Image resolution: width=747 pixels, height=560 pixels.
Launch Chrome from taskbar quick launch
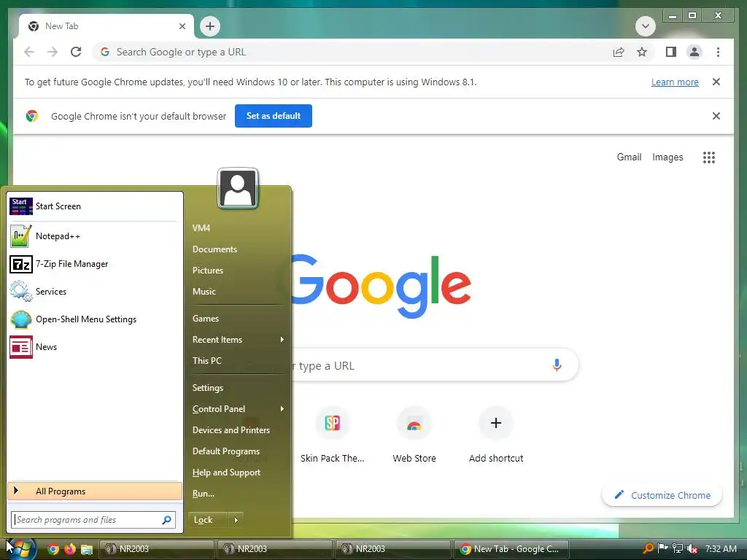53,549
